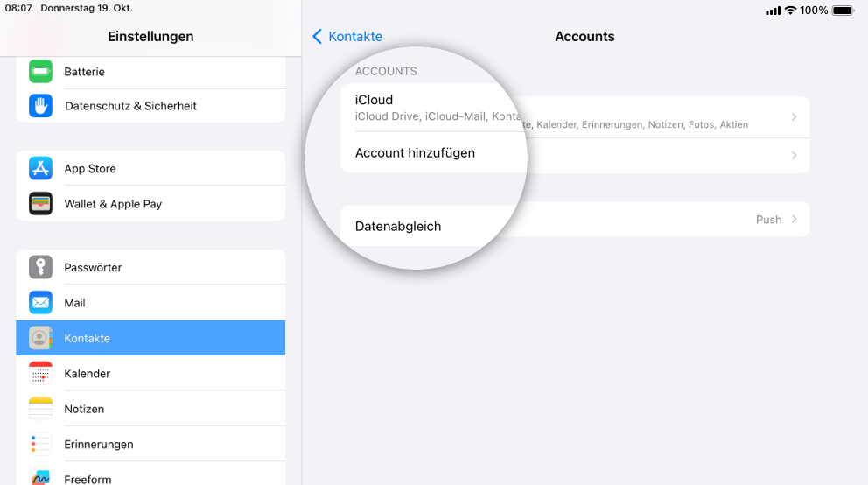Open Wallet & Apple Pay settings
This screenshot has width=868, height=485.
coord(150,204)
